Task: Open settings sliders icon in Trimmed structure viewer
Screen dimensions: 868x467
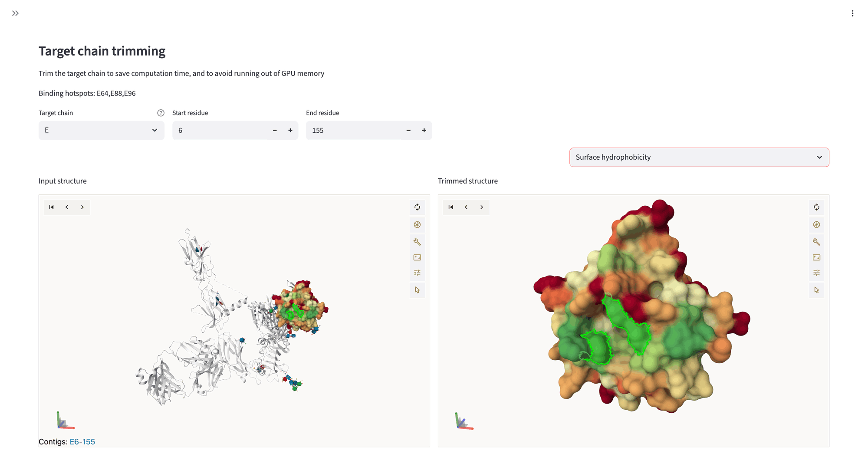Action: [x=816, y=273]
